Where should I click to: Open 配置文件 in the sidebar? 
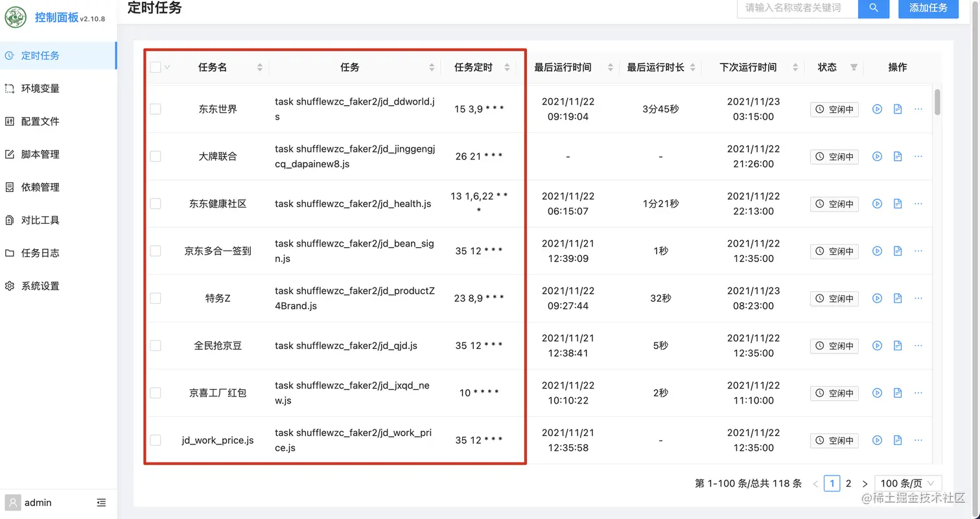pyautogui.click(x=58, y=121)
